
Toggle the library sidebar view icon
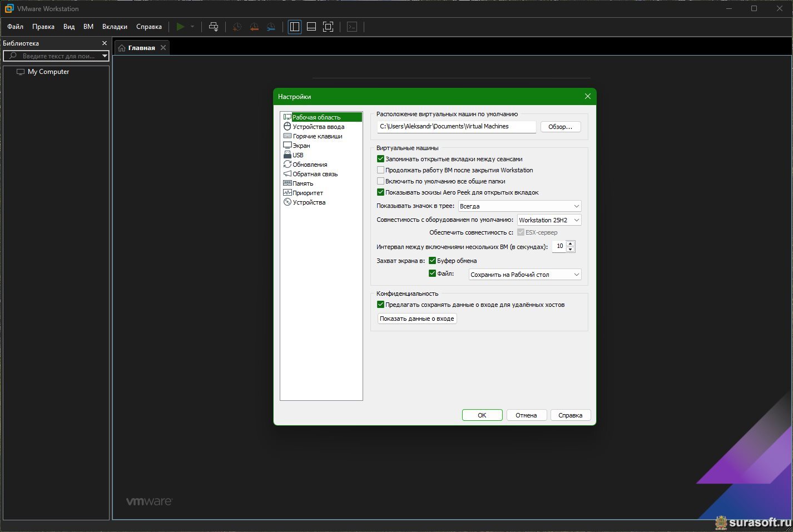coord(295,27)
